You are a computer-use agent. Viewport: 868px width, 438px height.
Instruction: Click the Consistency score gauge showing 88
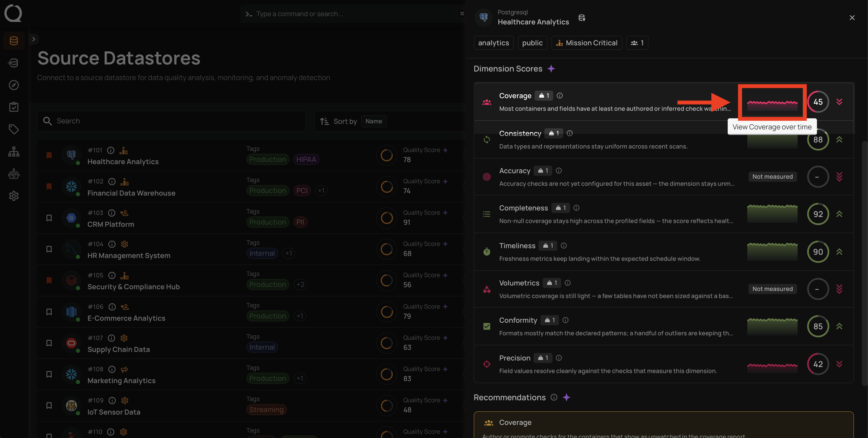click(x=818, y=140)
